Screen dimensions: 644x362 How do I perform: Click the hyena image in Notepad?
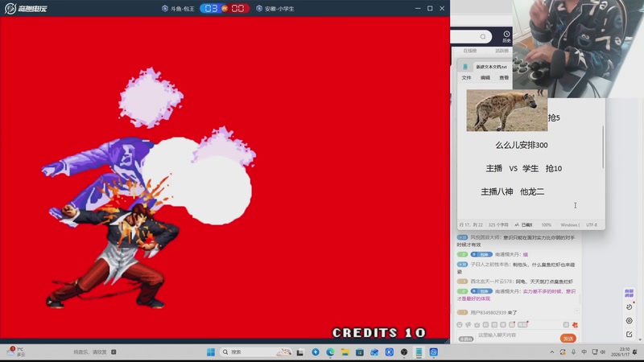[507, 110]
